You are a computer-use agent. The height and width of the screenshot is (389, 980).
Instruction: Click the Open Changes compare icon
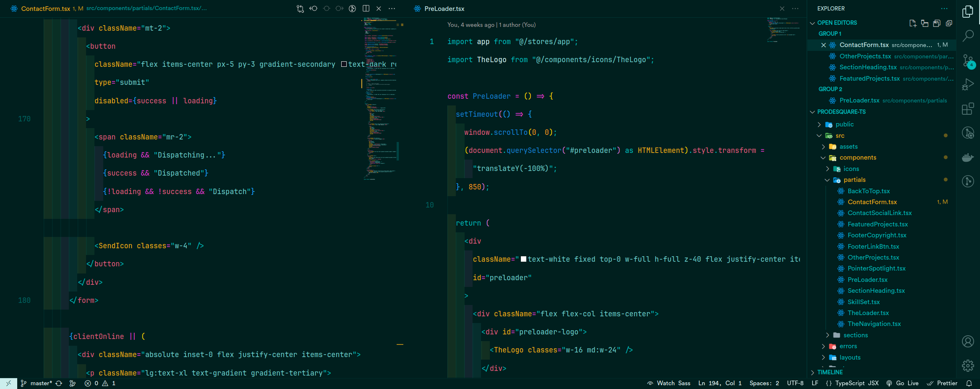[x=300, y=8]
